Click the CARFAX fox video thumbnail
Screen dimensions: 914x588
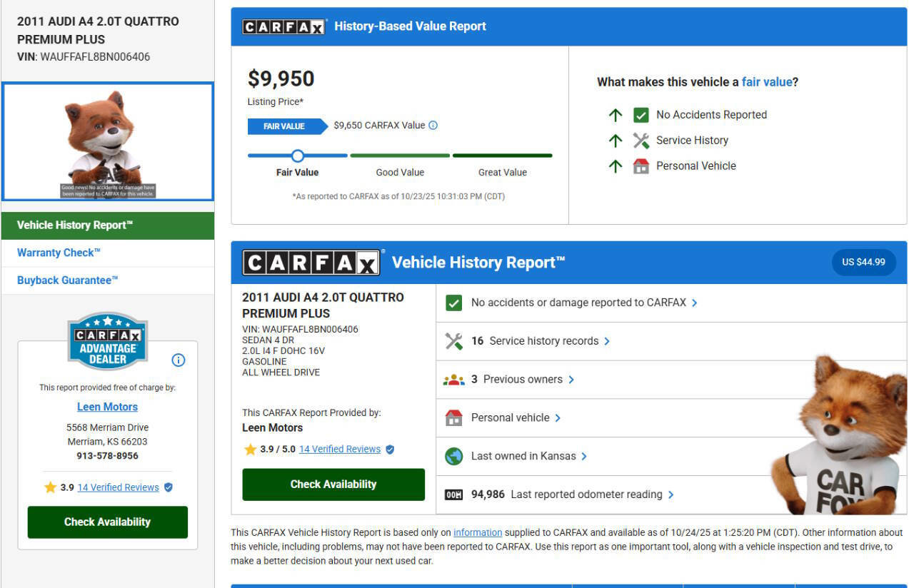(107, 141)
